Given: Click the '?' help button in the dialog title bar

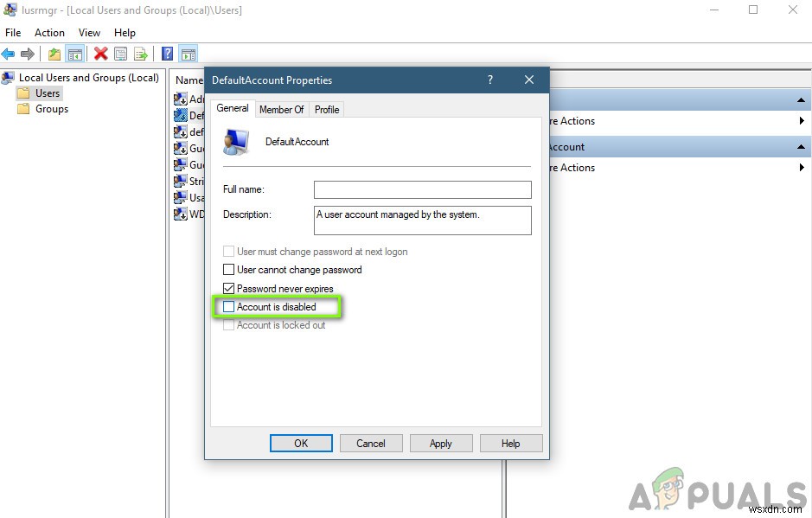Looking at the screenshot, I should click(x=490, y=80).
